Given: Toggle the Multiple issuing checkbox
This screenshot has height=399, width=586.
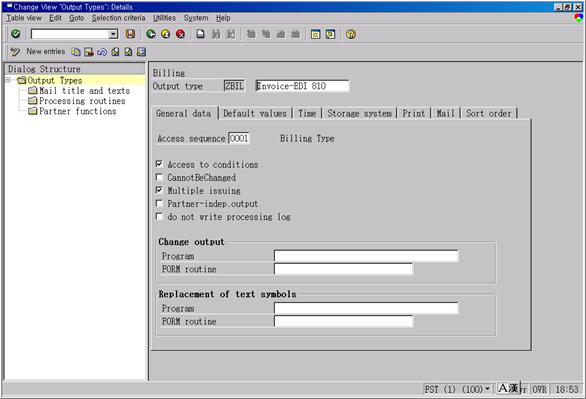Looking at the screenshot, I should pyautogui.click(x=159, y=190).
